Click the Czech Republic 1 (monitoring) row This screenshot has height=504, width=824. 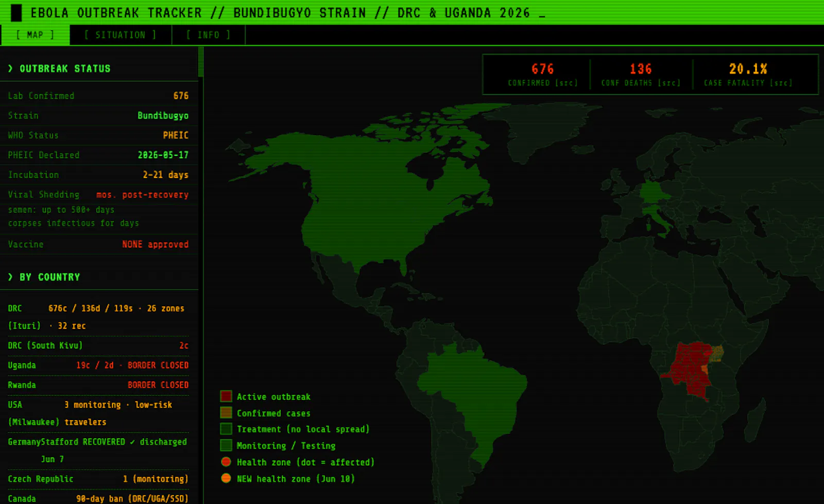98,479
